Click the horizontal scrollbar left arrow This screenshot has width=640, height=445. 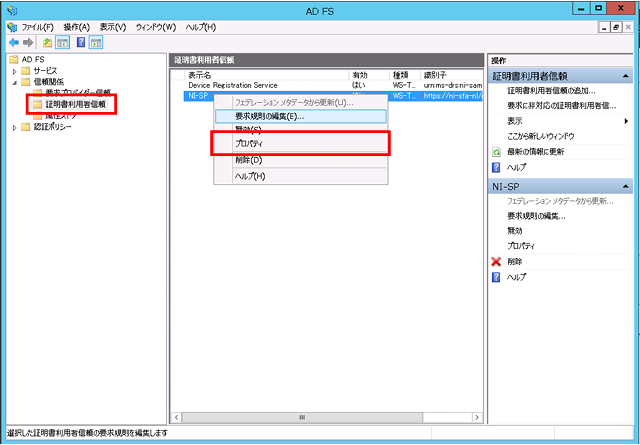point(176,418)
